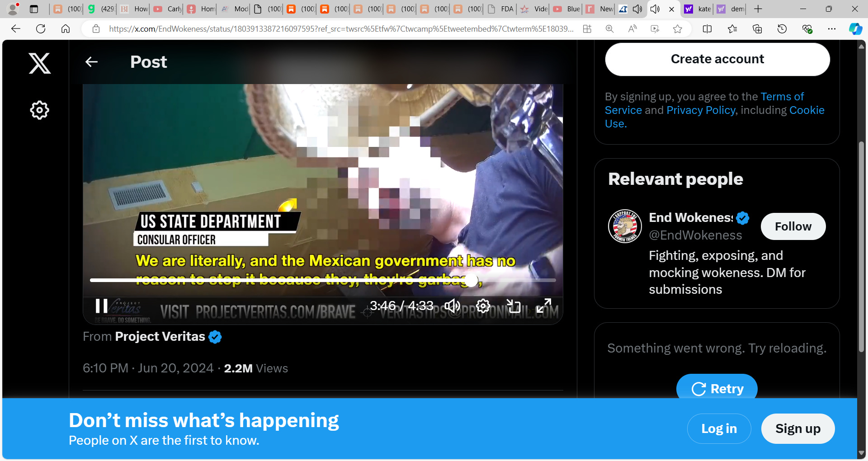
Task: Click the post timestamp 6:10 PM
Action: (x=148, y=368)
